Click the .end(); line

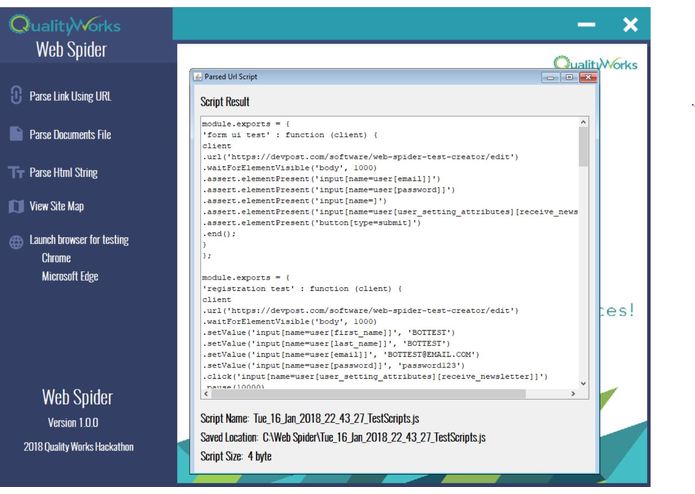coord(219,233)
